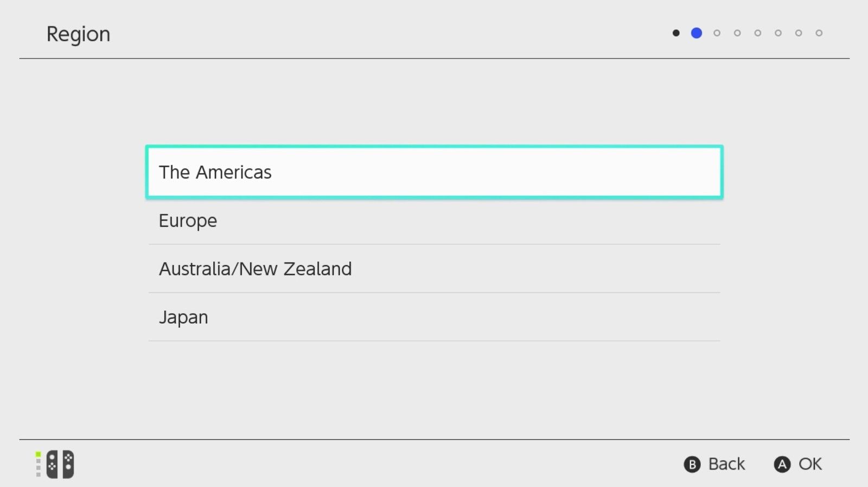Click the last progress dot
The width and height of the screenshot is (868, 487).
click(819, 33)
